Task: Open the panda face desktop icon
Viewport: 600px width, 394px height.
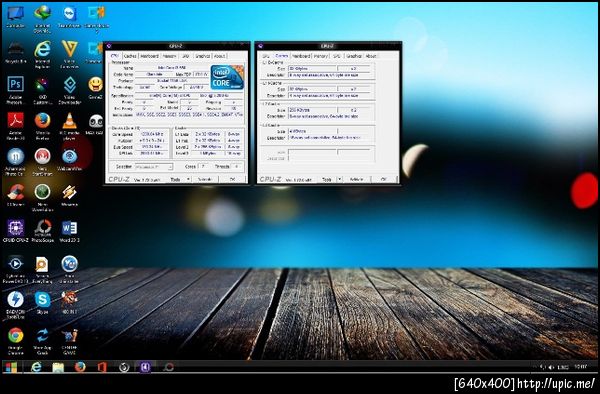Action: [95, 124]
